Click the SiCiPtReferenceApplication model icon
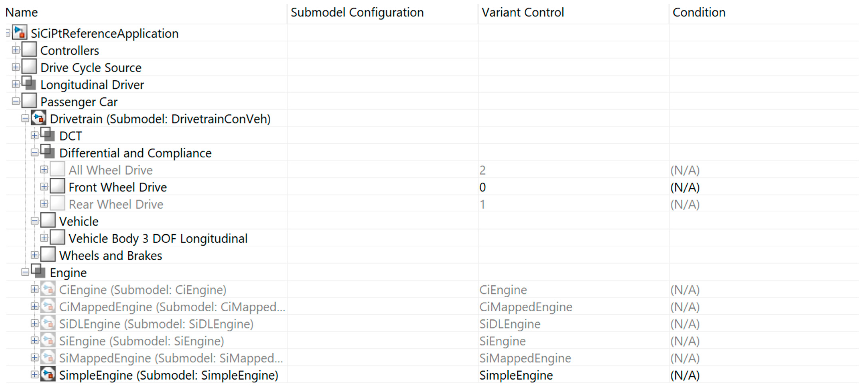This screenshot has width=868, height=390. pos(20,33)
